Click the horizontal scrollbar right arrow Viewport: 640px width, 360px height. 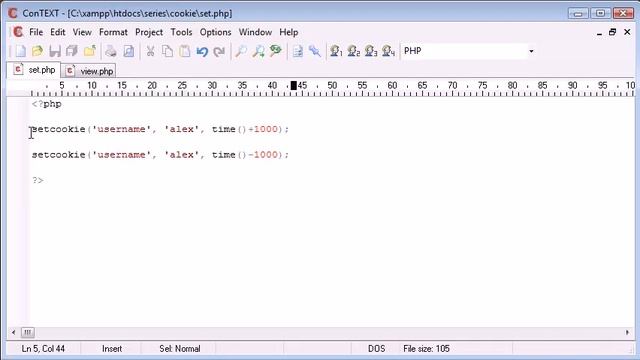click(627, 332)
